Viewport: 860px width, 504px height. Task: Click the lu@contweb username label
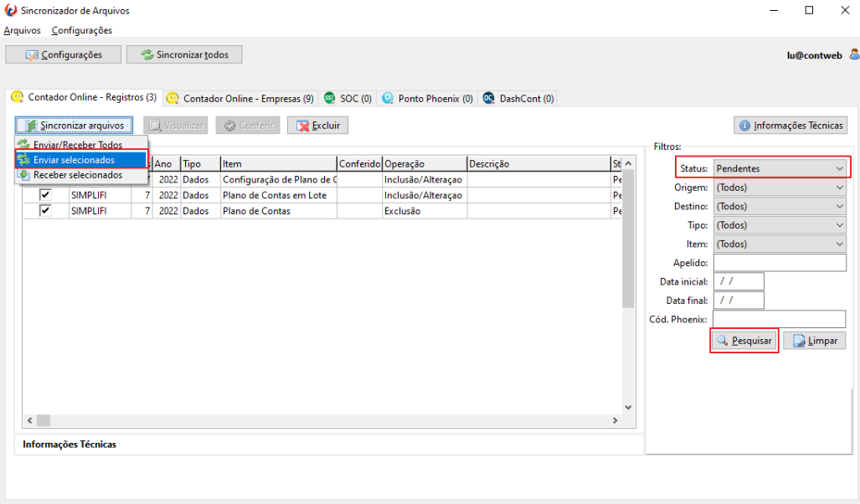(815, 55)
